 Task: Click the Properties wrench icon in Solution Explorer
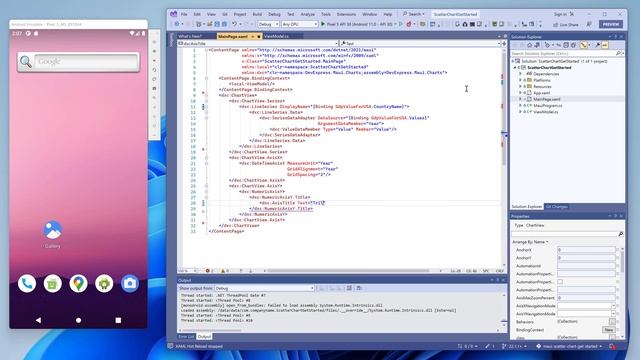598,45
